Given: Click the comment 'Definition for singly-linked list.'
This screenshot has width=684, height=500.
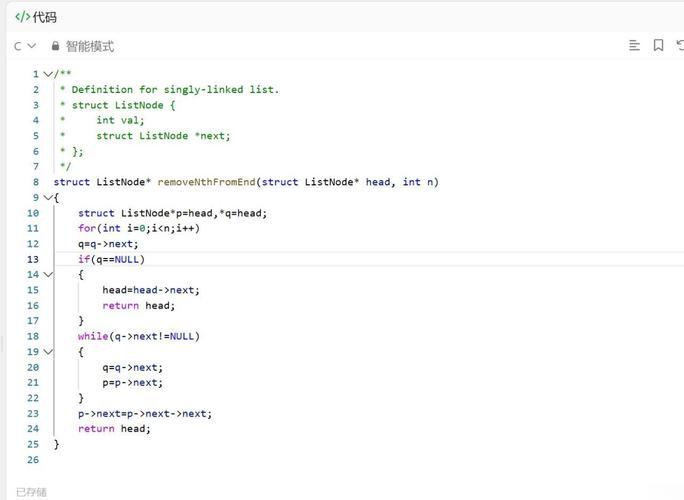Looking at the screenshot, I should click(x=175, y=89).
